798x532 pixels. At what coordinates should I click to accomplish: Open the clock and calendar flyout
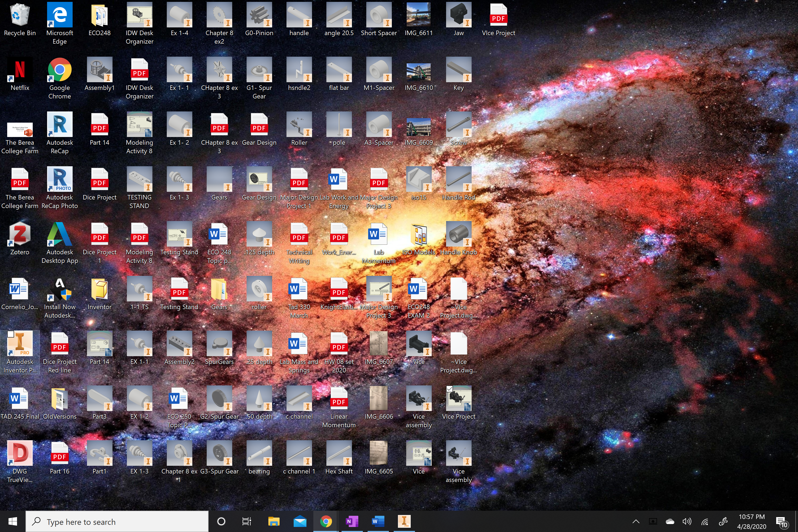[752, 521]
